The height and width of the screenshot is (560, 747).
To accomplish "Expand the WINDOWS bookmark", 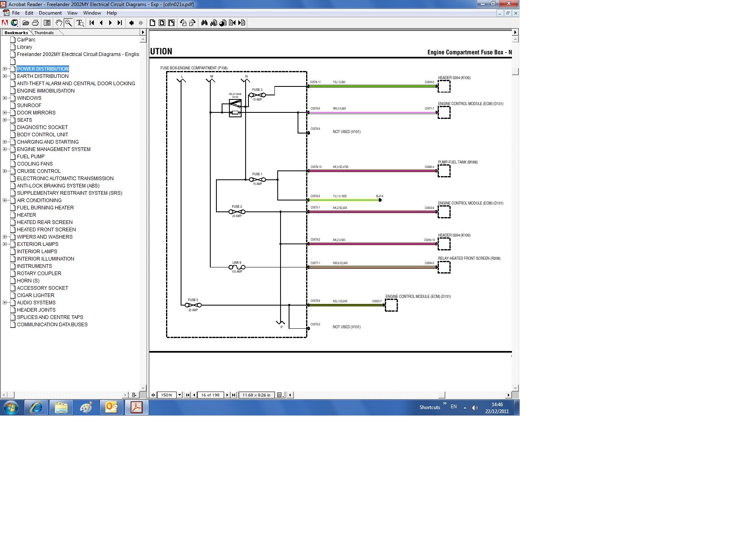I will [x=4, y=98].
